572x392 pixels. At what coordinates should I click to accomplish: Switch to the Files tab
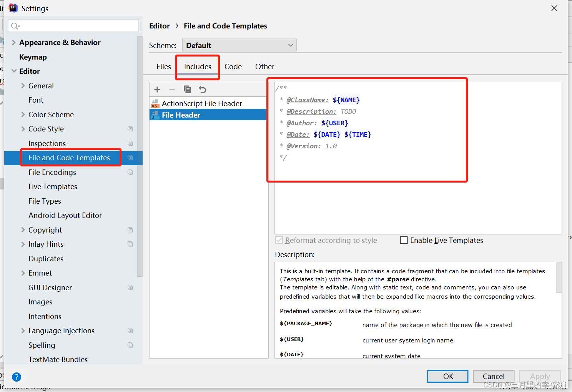(x=163, y=66)
